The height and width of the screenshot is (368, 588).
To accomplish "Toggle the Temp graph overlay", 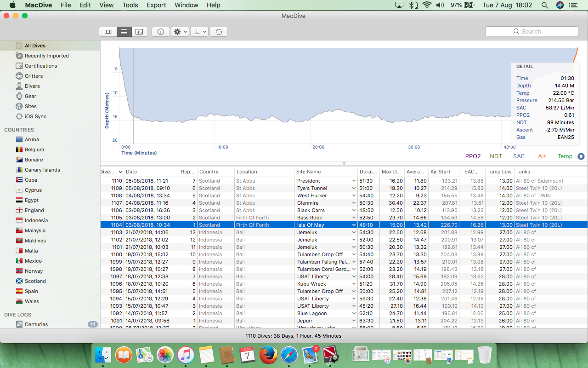I will tap(565, 156).
